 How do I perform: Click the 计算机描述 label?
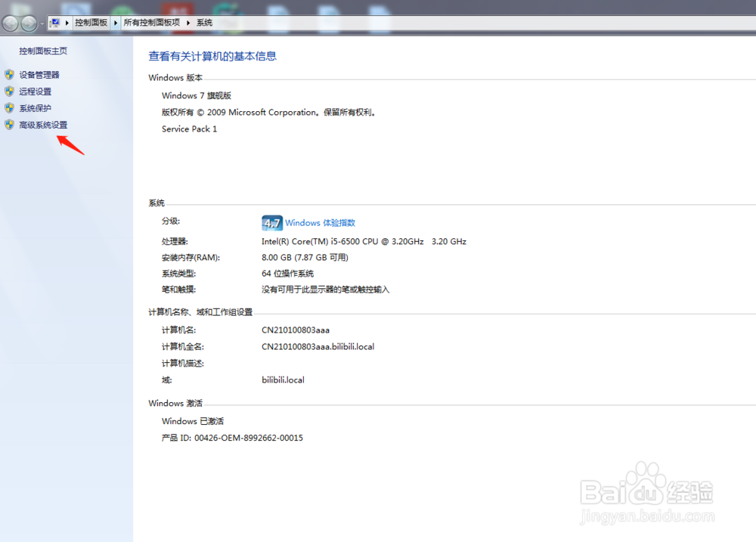[x=183, y=363]
